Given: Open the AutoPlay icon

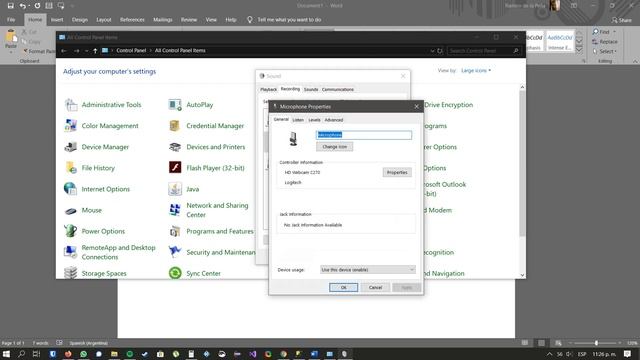Looking at the screenshot, I should click(175, 105).
